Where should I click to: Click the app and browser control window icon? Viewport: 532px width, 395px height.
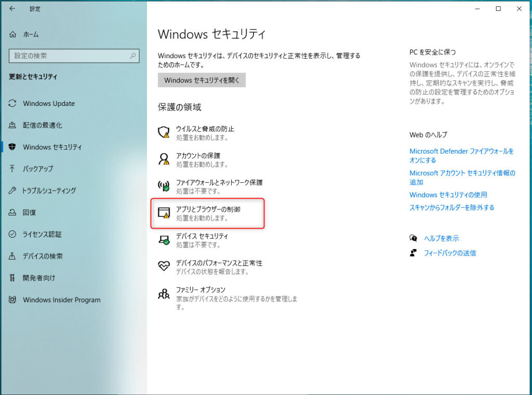click(164, 213)
